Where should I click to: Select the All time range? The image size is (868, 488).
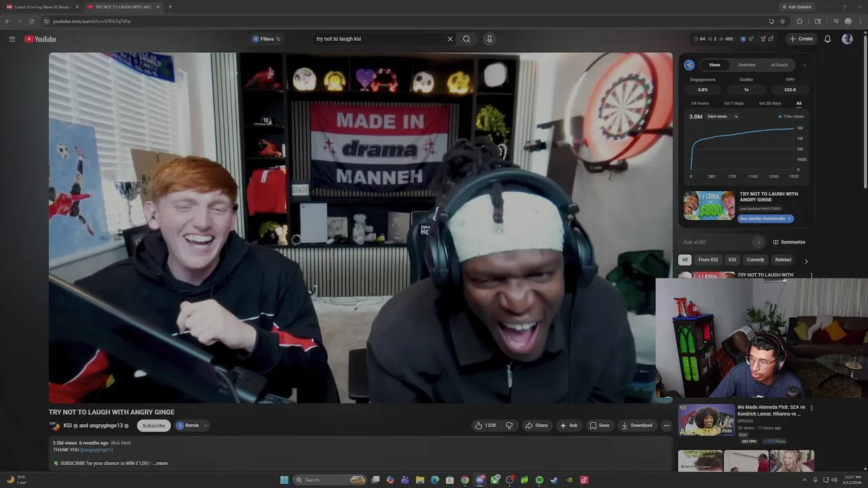[x=799, y=103]
